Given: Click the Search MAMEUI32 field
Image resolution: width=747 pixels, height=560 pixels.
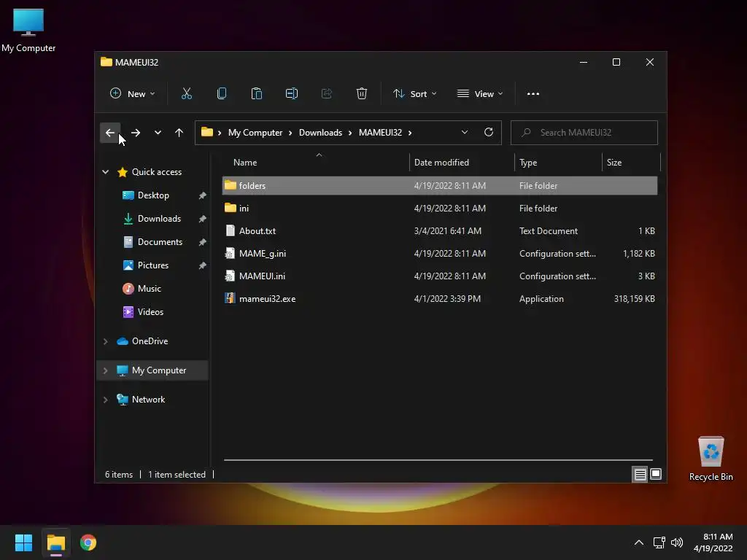Looking at the screenshot, I should point(584,133).
